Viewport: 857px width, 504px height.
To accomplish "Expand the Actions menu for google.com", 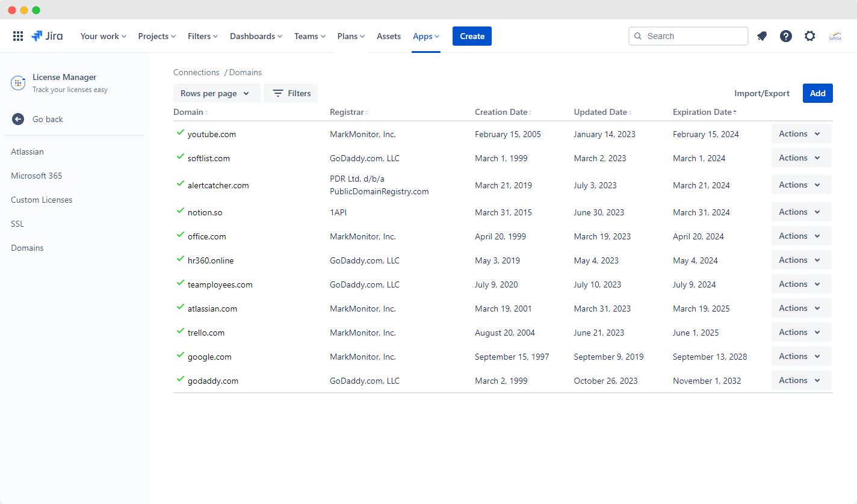I will click(801, 355).
